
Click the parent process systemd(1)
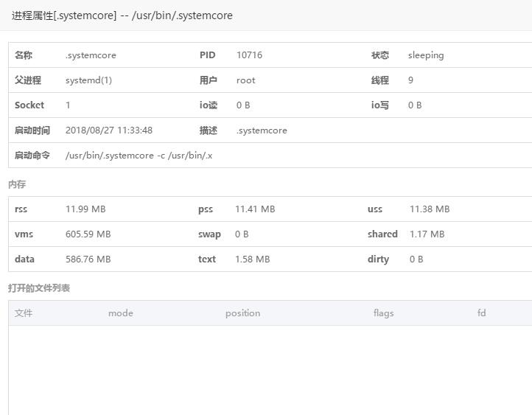pos(88,80)
